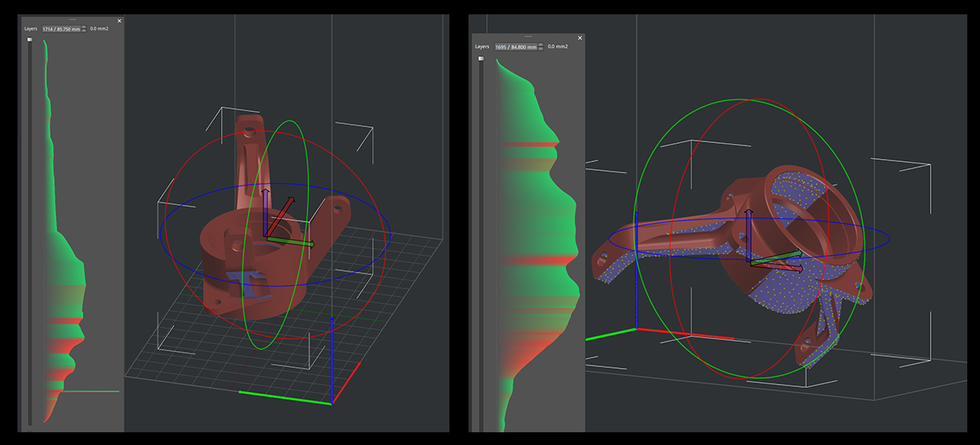This screenshot has width=980, height=445.
Task: Click the right panel's 0.0 mm2 area readout
Action: [x=557, y=47]
